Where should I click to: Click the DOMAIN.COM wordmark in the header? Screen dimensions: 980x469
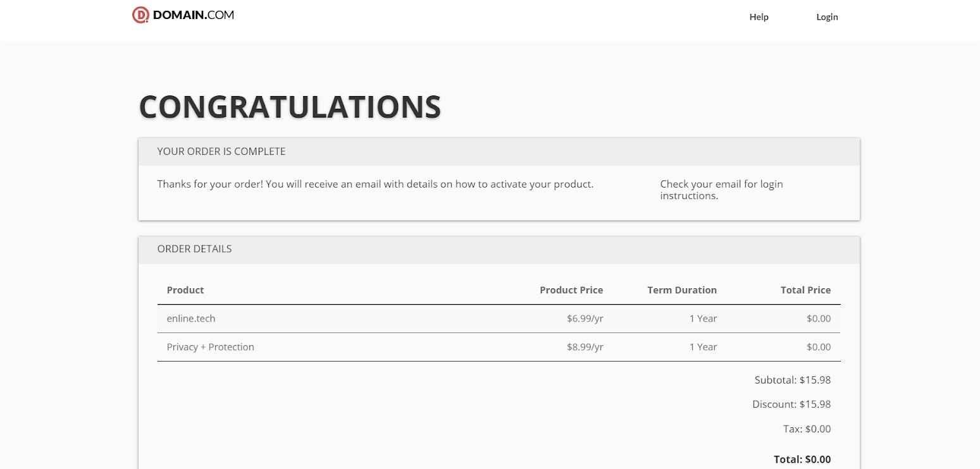tap(193, 15)
